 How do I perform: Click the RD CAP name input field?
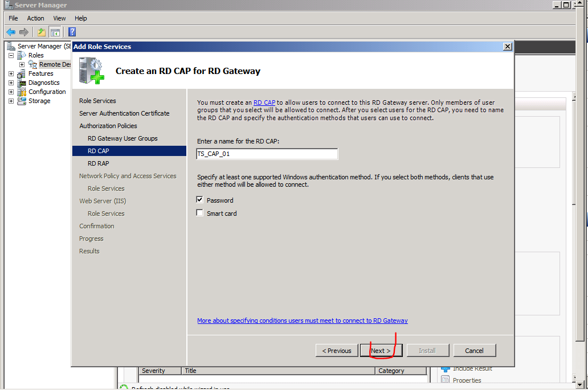267,154
